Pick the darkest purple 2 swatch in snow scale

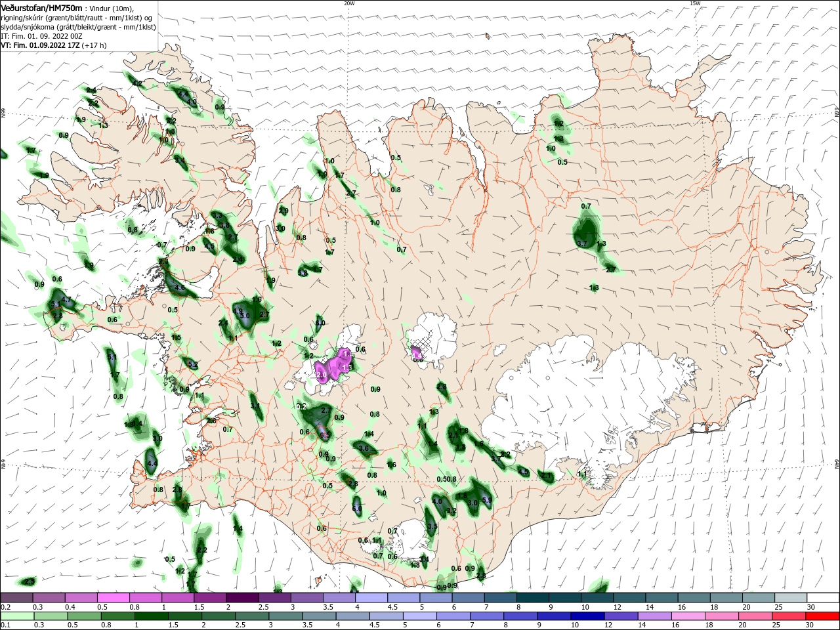coord(241,598)
